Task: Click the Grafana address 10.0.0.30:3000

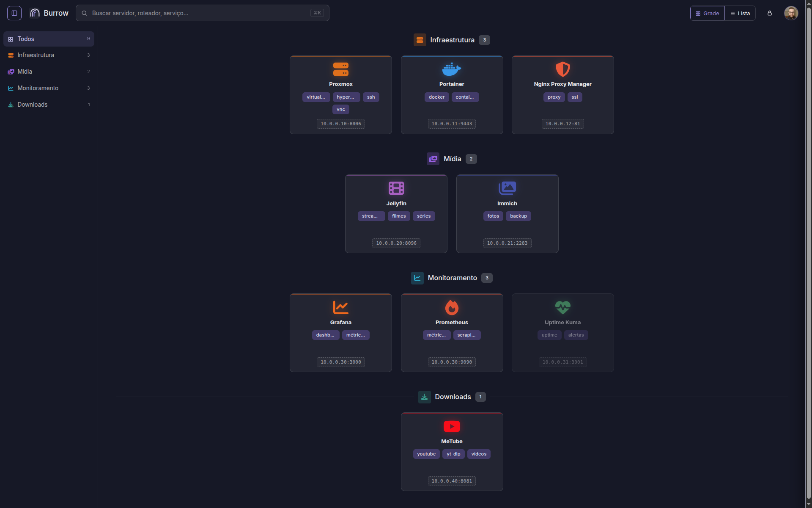Action: (x=341, y=362)
